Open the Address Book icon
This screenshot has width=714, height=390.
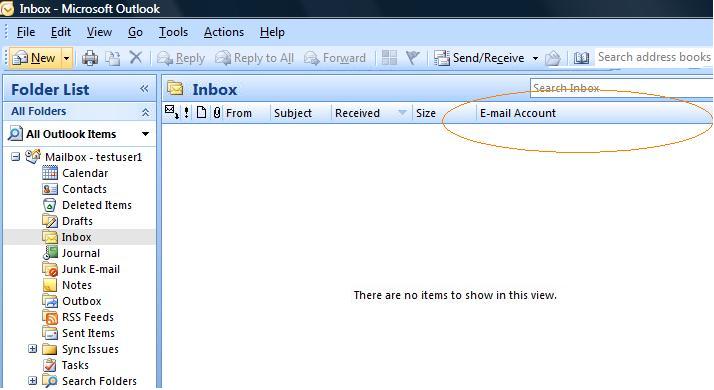(581, 58)
